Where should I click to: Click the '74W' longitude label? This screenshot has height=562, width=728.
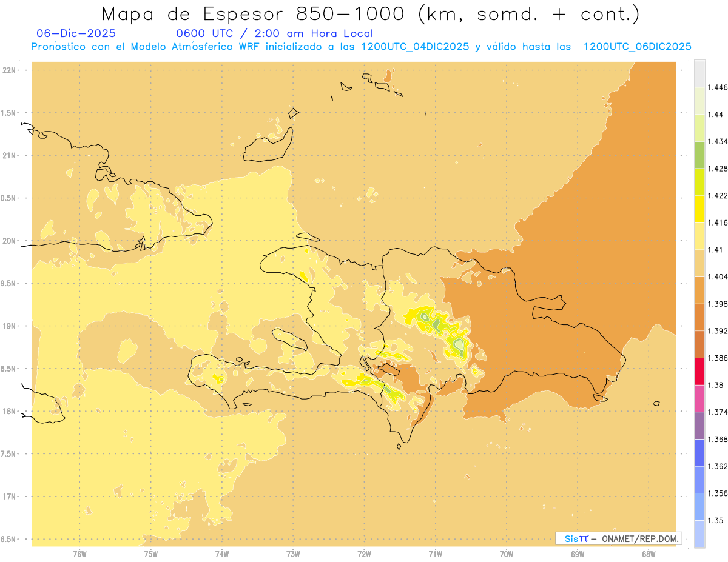pyautogui.click(x=222, y=554)
